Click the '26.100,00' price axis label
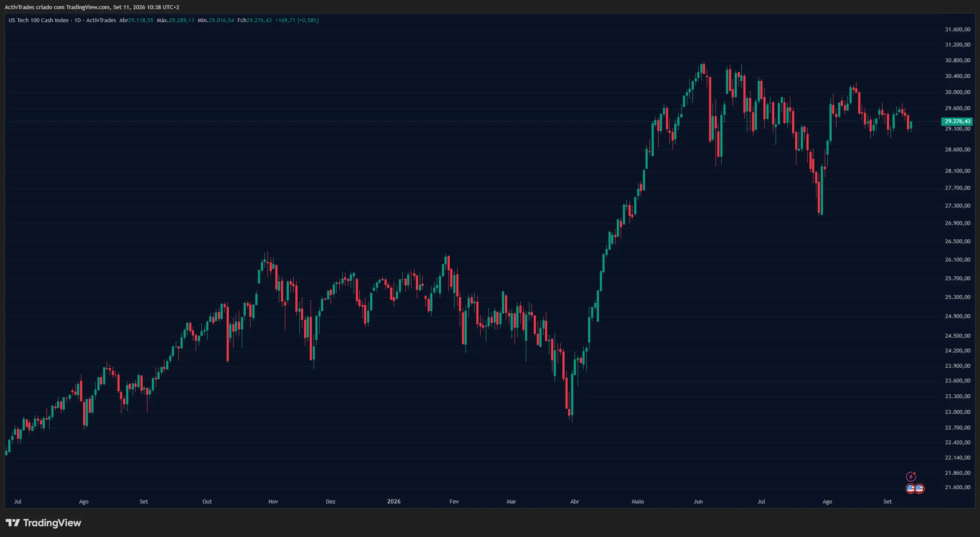This screenshot has width=980, height=537. click(x=957, y=260)
